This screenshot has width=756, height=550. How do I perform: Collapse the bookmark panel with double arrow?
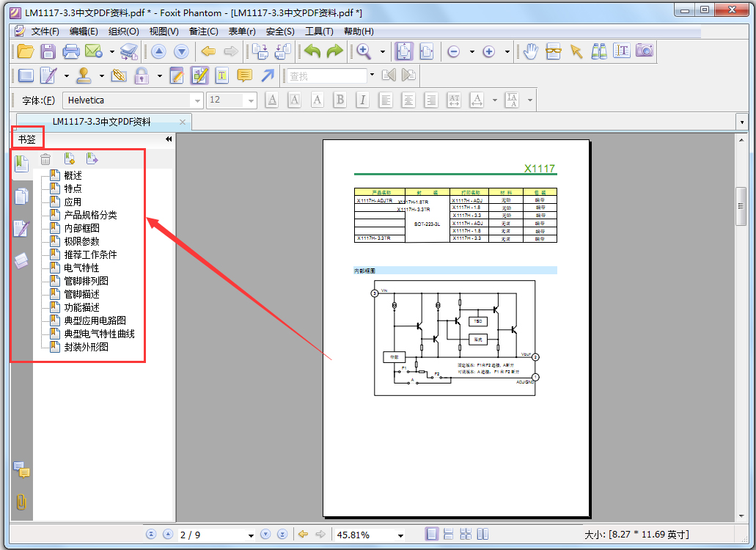[x=169, y=139]
